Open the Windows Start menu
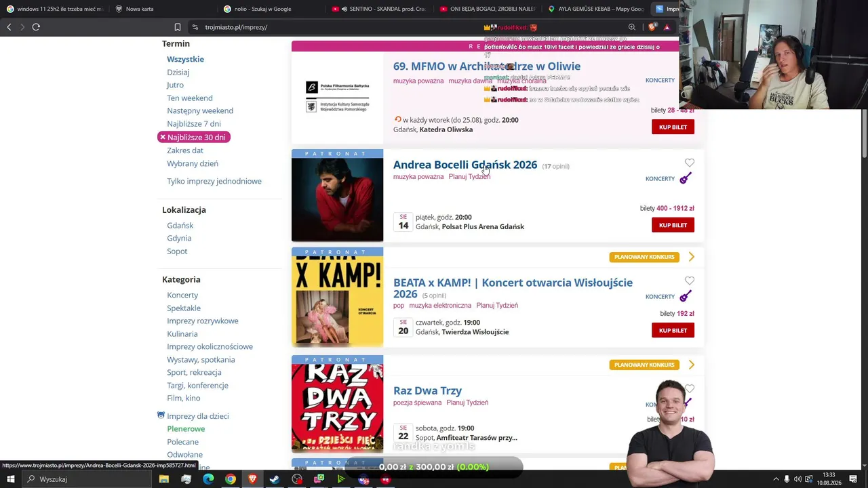Screen dimensions: 868x488 click(x=10, y=479)
